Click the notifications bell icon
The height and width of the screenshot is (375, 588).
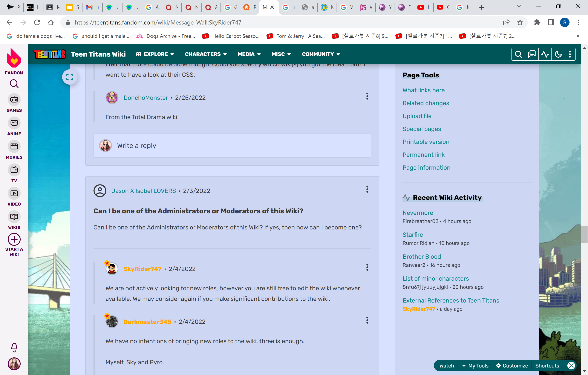click(14, 347)
